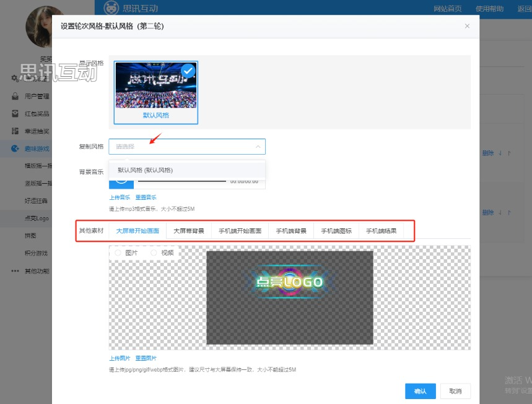Go to 点亮Logo in the sidebar
This screenshot has height=404, width=532.
pos(37,218)
